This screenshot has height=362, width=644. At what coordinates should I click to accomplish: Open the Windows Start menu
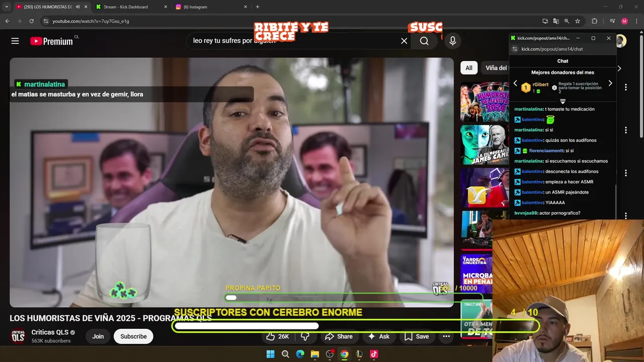coord(270,354)
